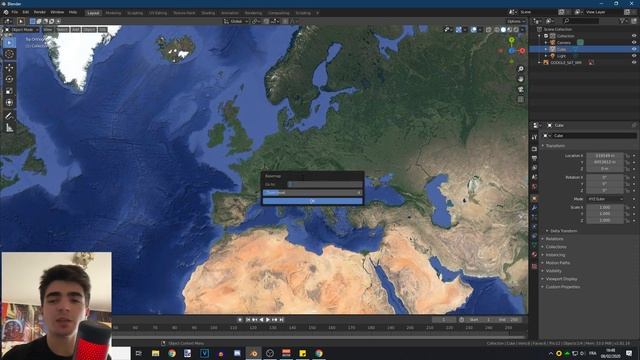Switch to the Layout workspace tab
The width and height of the screenshot is (640, 360).
93,13
